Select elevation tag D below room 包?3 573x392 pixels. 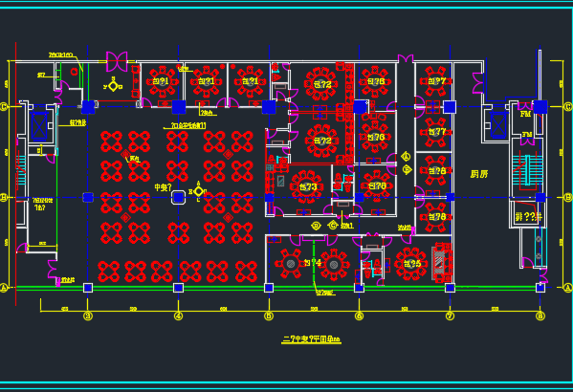coord(316,226)
